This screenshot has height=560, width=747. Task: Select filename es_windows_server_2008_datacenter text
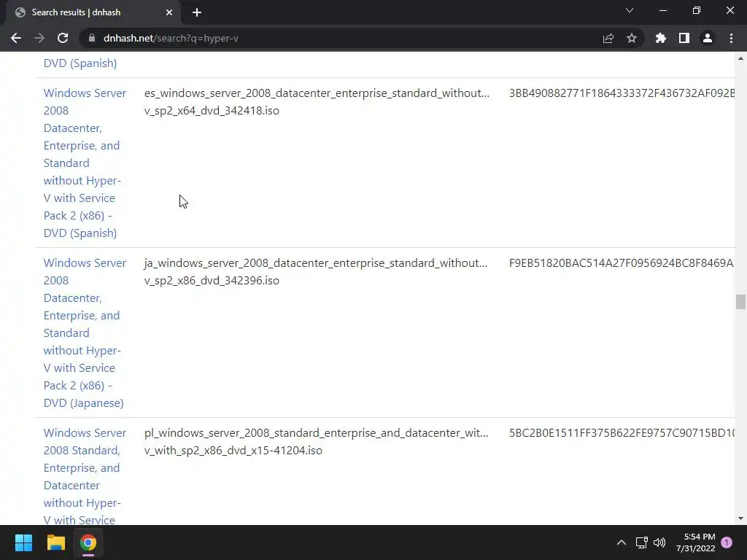(317, 93)
